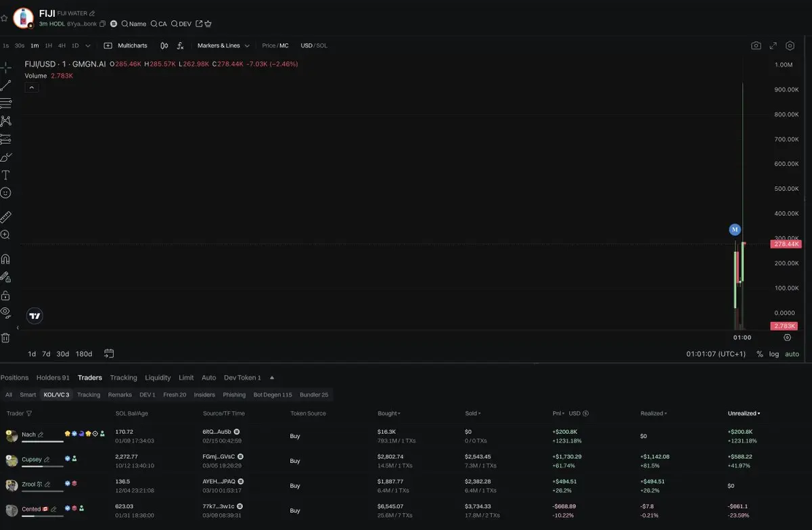Screen dimensions: 812x530
Task: Sort by Bought column
Action: 389,414
